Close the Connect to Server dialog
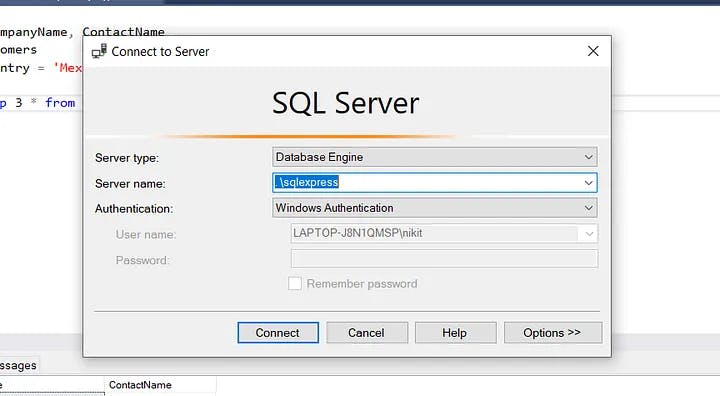 pyautogui.click(x=593, y=51)
